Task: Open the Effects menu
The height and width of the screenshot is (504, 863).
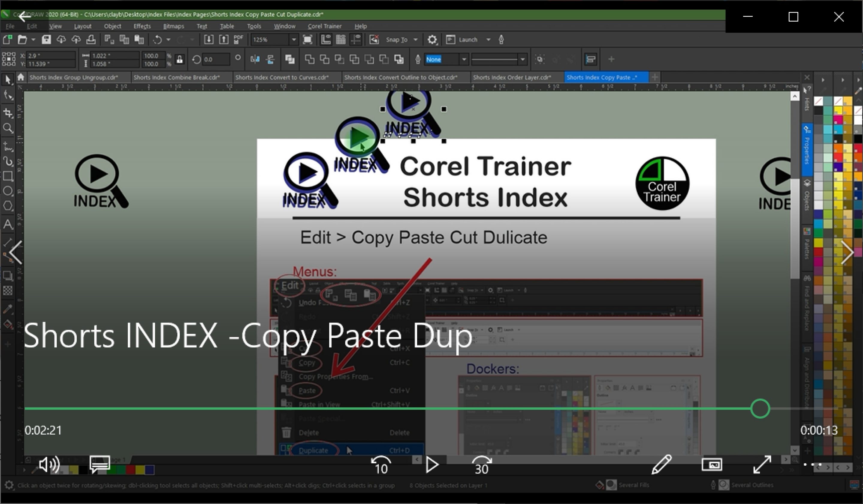Action: pos(142,26)
